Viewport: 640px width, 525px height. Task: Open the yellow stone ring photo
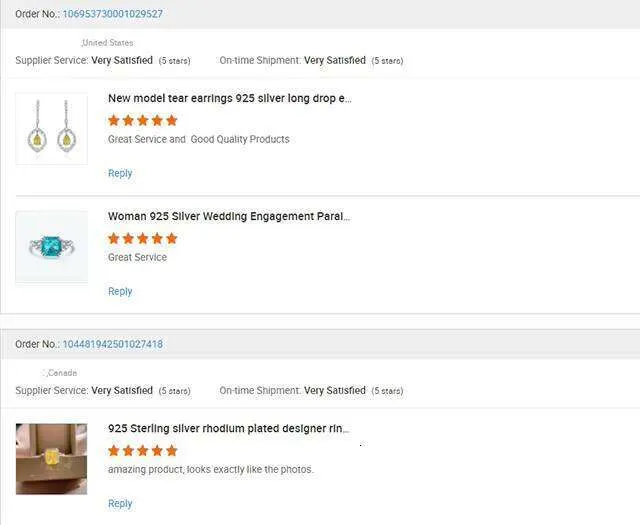pos(52,458)
